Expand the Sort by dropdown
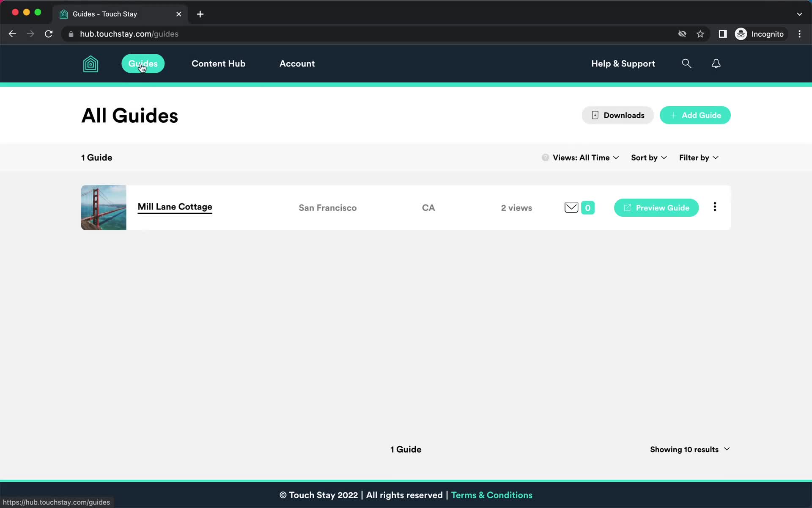The width and height of the screenshot is (812, 508). point(649,157)
